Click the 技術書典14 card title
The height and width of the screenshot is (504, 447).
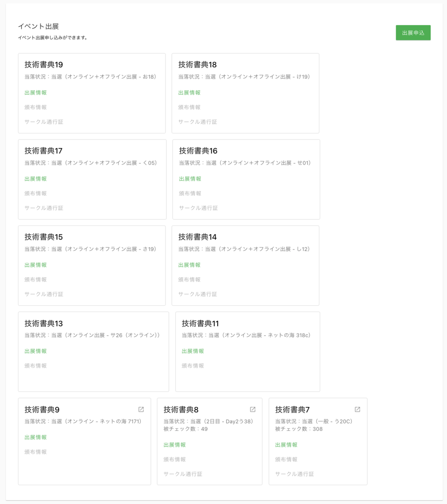click(x=197, y=237)
